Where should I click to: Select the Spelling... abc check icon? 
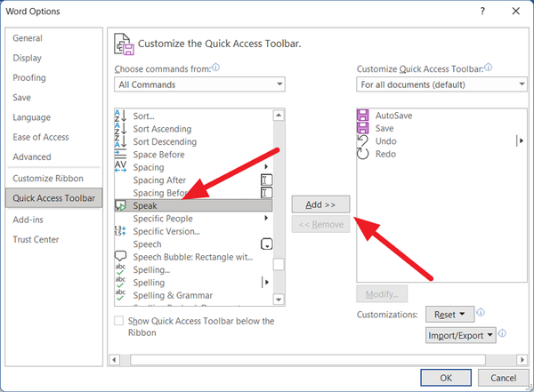[120, 269]
